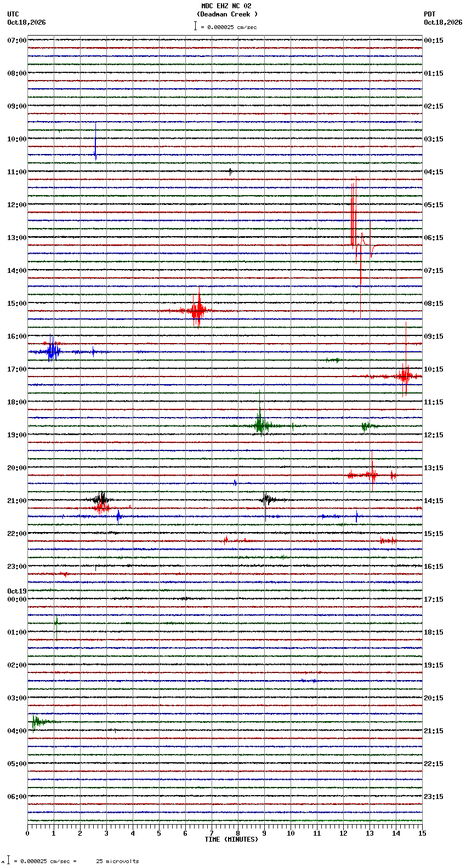The image size is (466, 868).
Task: Click the 00:15 PDT time label
Action: pos(434,41)
